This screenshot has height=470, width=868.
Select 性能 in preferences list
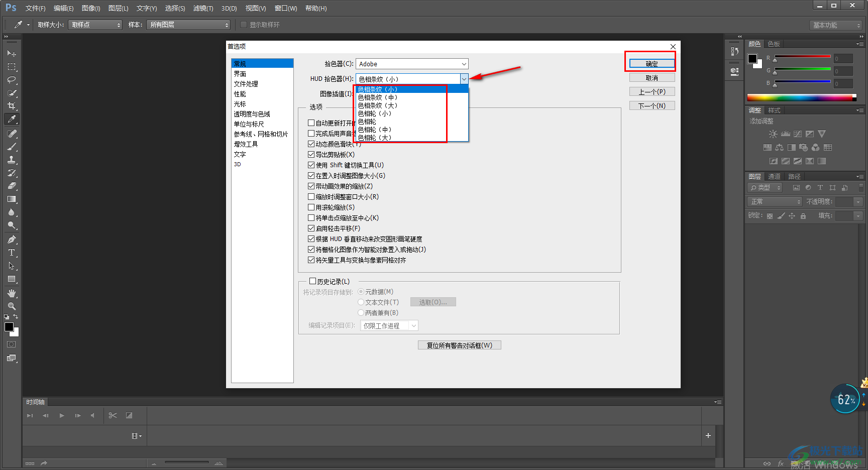240,94
